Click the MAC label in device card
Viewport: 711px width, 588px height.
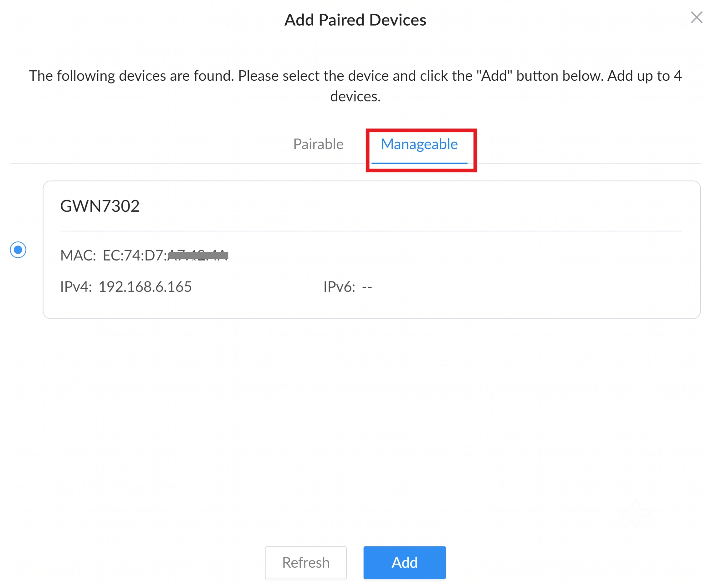point(78,256)
